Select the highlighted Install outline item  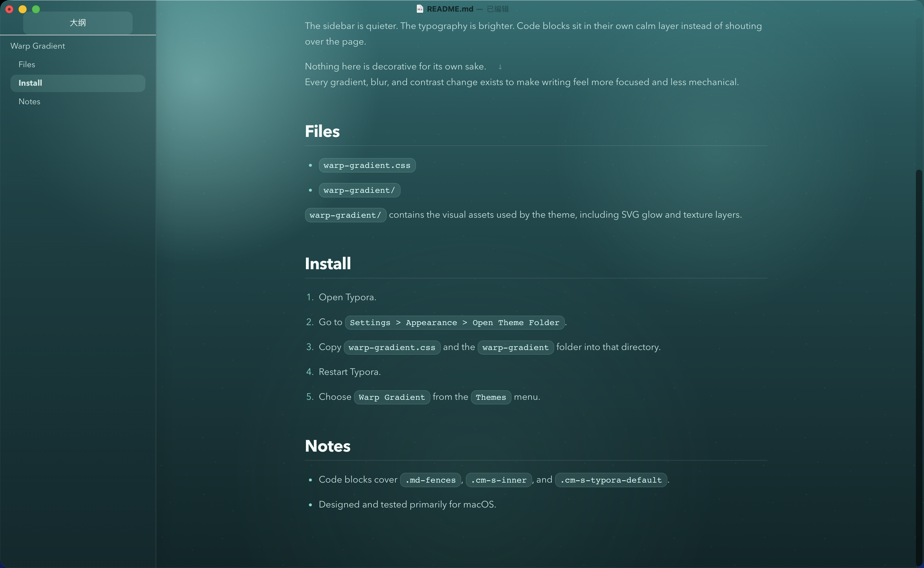pos(30,83)
